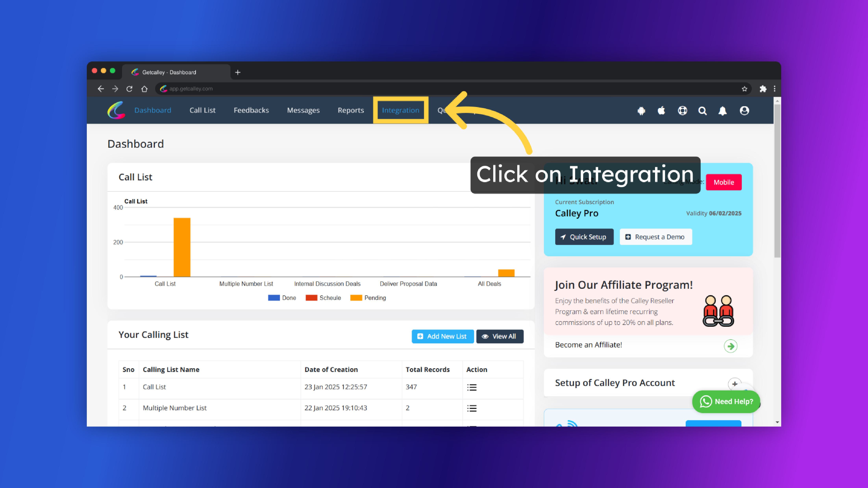
Task: Click the green Become an Affiliate arrow
Action: 731,346
